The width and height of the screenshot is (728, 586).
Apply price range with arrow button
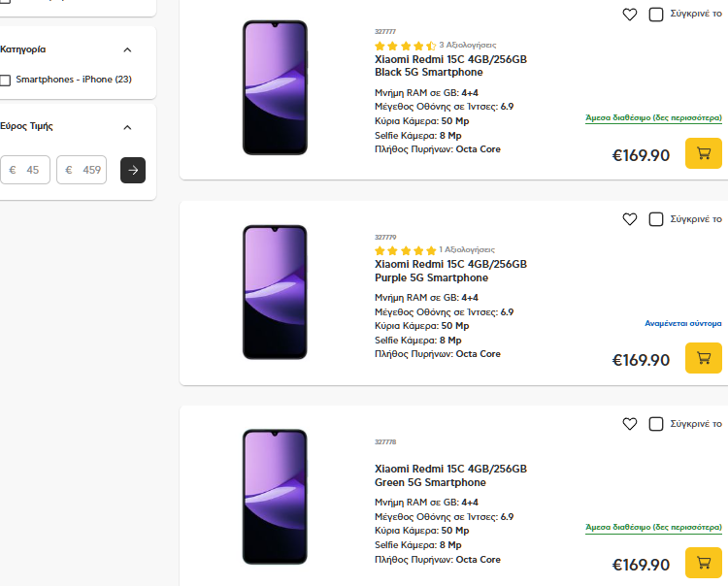[x=133, y=170]
